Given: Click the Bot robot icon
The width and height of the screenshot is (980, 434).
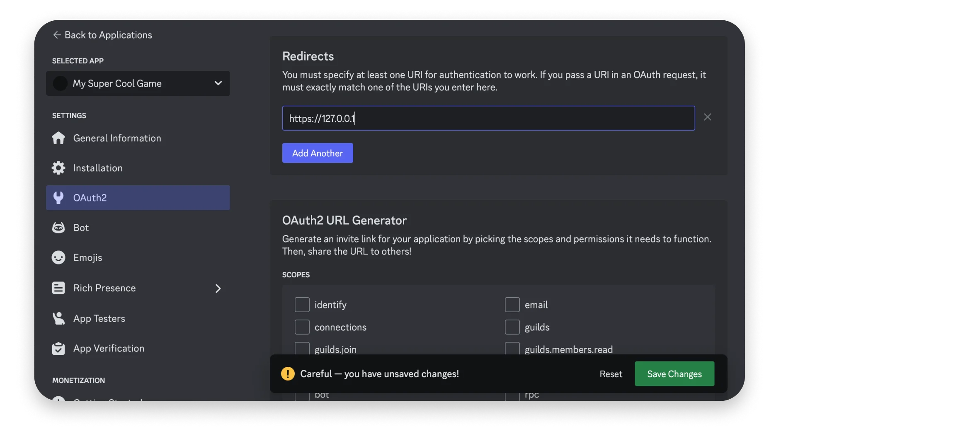Looking at the screenshot, I should pyautogui.click(x=58, y=228).
